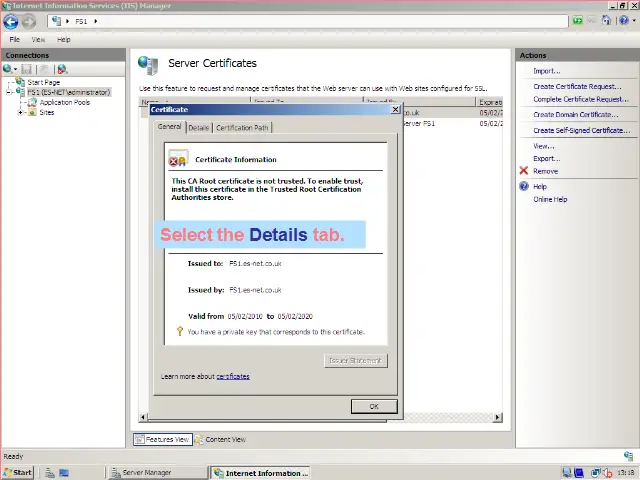
Task: Switch to Content View
Action: pos(221,440)
